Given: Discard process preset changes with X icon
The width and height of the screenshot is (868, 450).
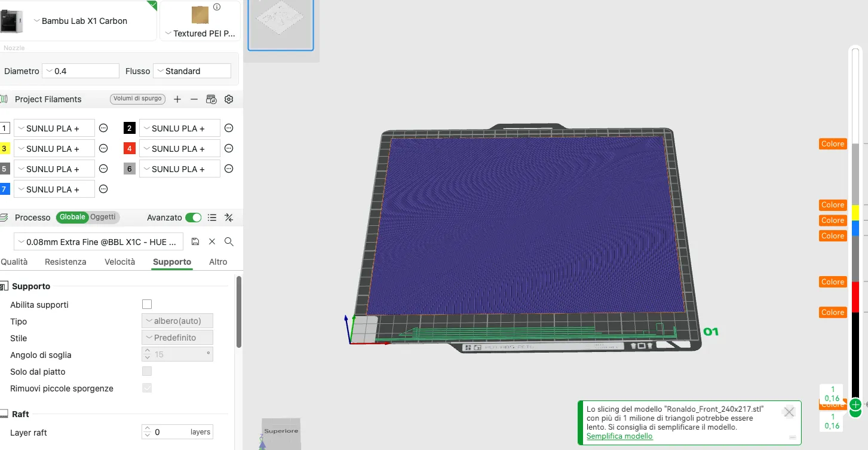Looking at the screenshot, I should tap(212, 241).
